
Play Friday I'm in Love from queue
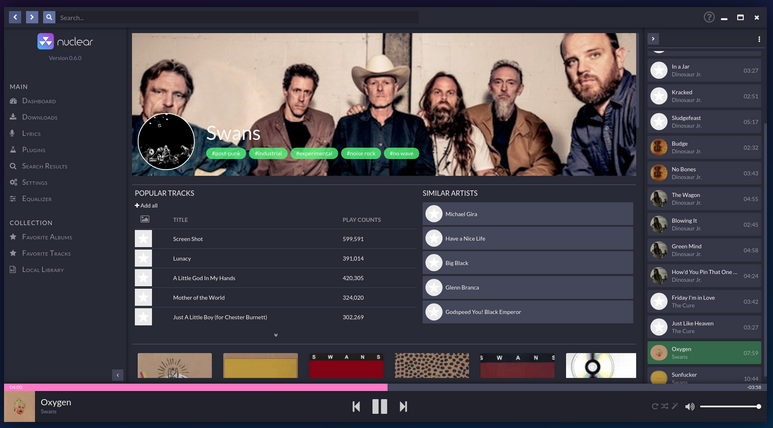(x=704, y=301)
